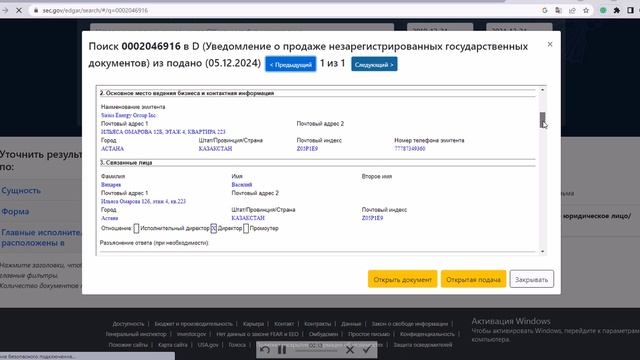Open the Генеральный инспектор footer link
640x360 pixels.
coord(136,334)
